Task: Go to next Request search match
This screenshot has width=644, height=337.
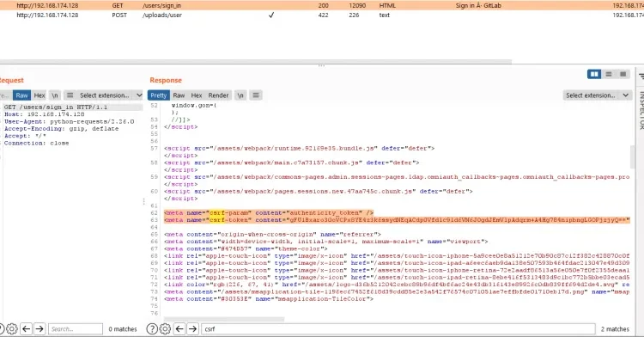Action: 39,328
